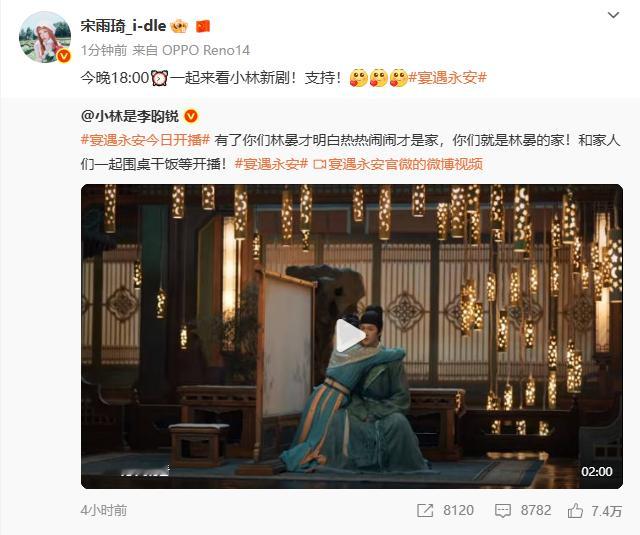Screen dimensions: 640x535
Task: Open the post options chevron menu
Action: click(613, 16)
